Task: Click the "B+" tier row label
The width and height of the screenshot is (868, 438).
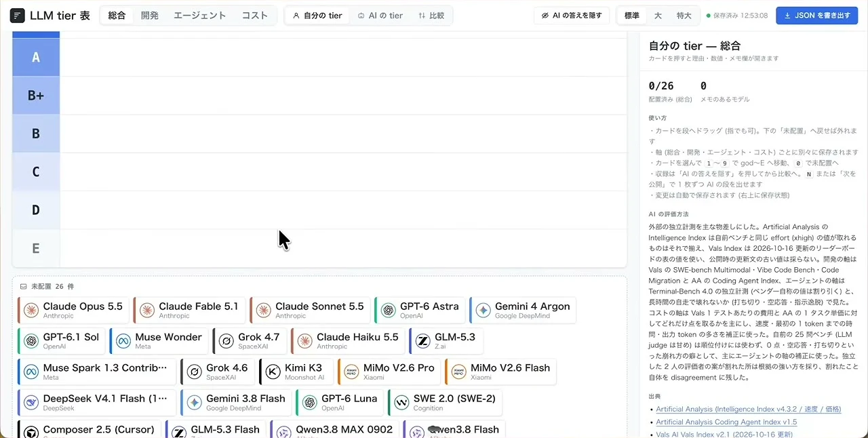Action: click(36, 96)
